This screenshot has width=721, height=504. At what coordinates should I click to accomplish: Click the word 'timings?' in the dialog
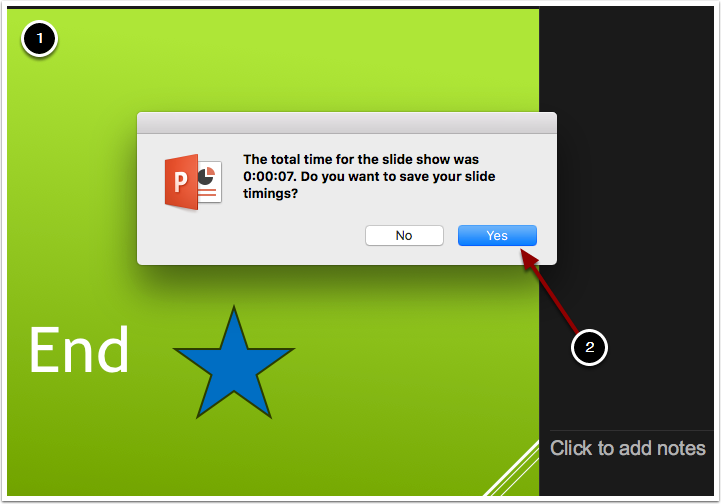click(270, 194)
